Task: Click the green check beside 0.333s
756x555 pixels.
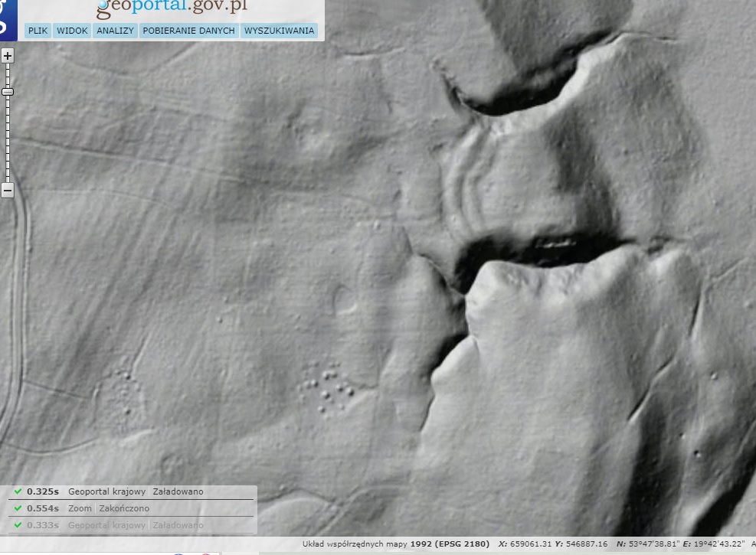Action: tap(18, 525)
